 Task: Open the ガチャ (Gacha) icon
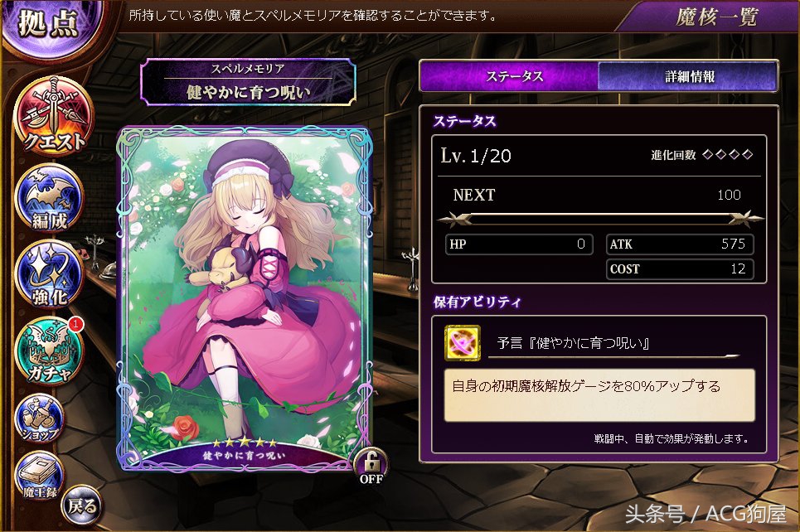coord(50,351)
